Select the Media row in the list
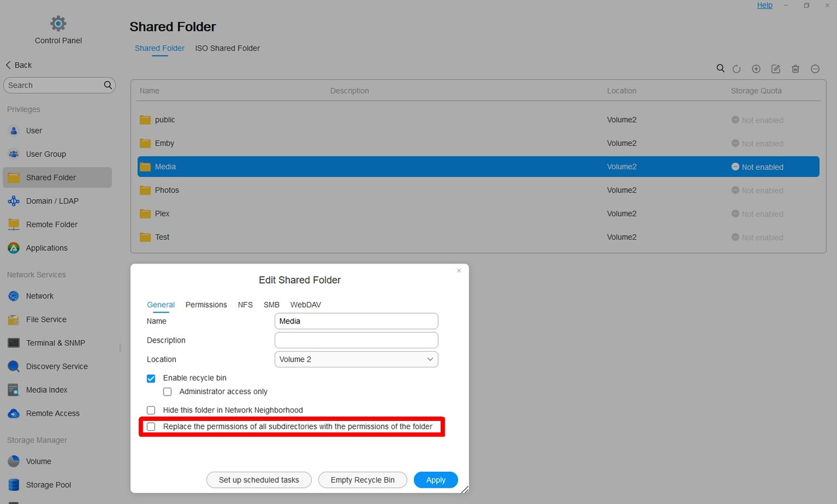 (x=478, y=167)
